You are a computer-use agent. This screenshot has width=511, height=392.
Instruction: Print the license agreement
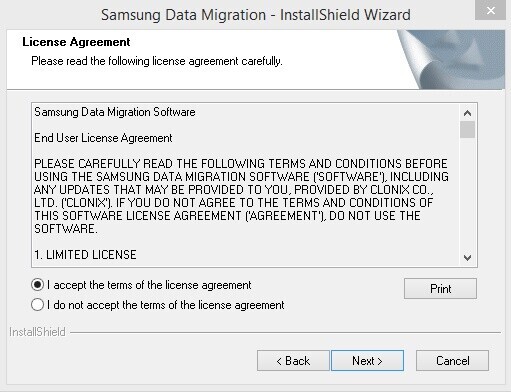pos(440,289)
